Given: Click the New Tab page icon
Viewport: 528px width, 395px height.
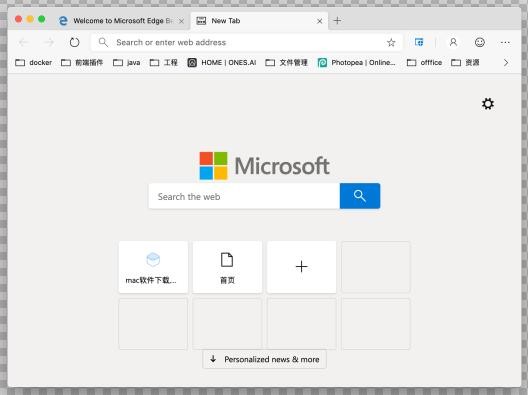Looking at the screenshot, I should 201,21.
